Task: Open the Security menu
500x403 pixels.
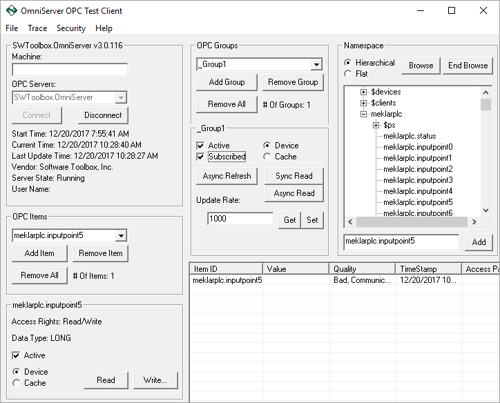Action: click(71, 28)
